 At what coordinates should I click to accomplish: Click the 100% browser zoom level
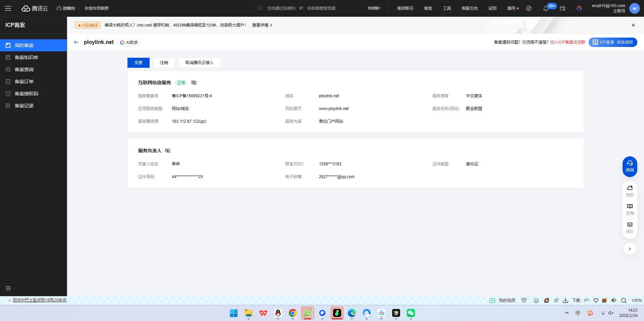(x=636, y=301)
